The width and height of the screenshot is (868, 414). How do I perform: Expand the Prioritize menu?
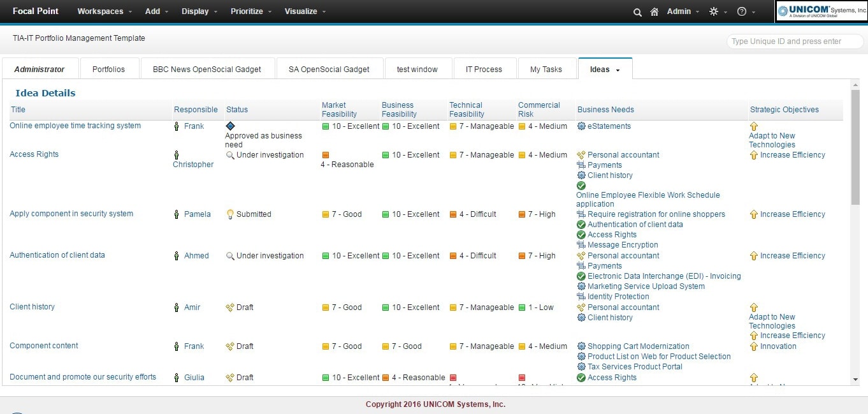252,11
